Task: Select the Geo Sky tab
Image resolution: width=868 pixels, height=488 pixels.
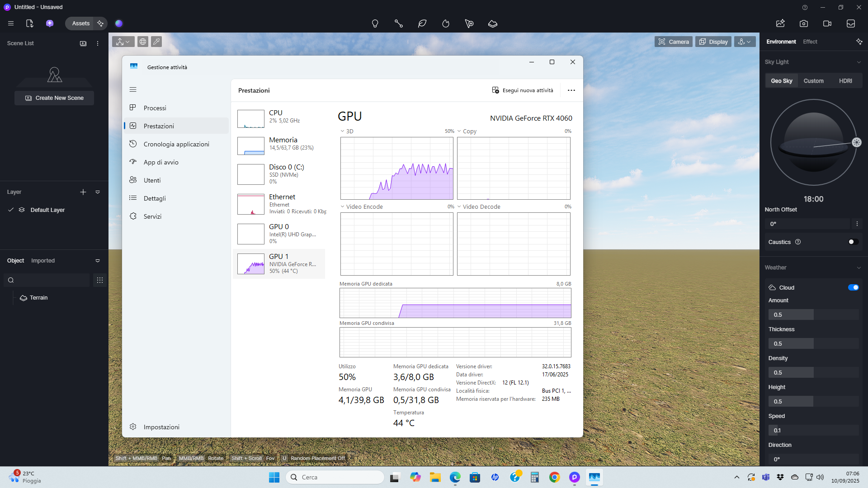Action: (x=782, y=81)
